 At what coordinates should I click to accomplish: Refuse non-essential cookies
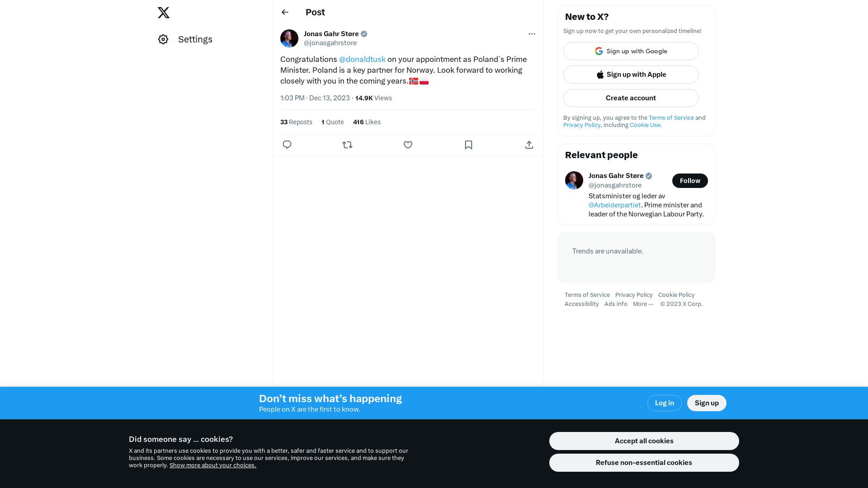click(644, 463)
